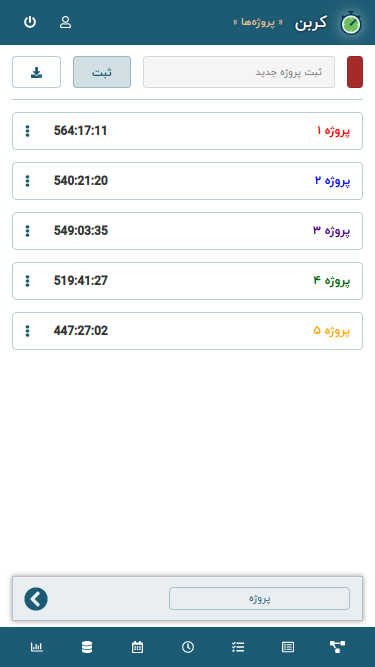Open the clock icon in bottom bar
Viewport: 375px width, 667px height.
[188, 647]
